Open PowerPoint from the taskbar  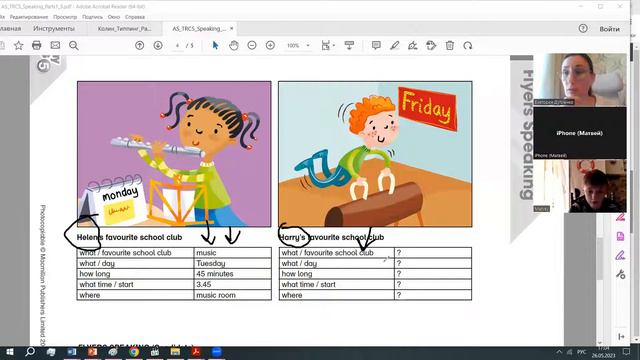coord(92,352)
